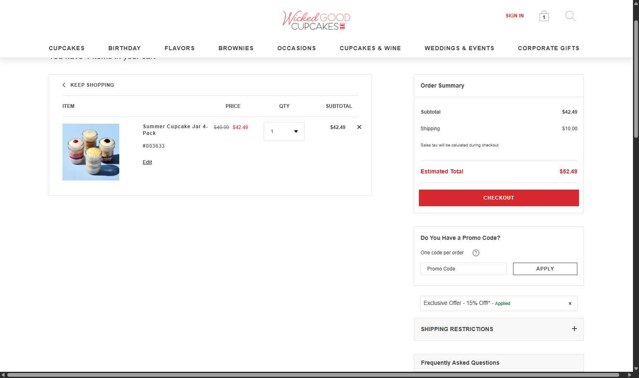Open the quantity dropdown for cupcake jar
The image size is (639, 378).
tap(284, 132)
